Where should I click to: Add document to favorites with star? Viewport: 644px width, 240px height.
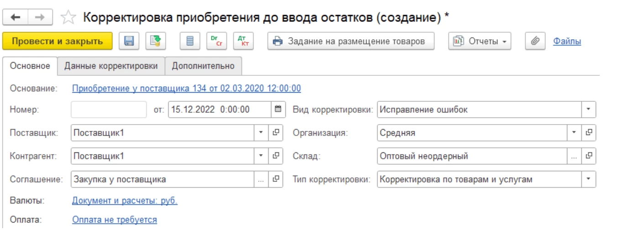tap(67, 17)
